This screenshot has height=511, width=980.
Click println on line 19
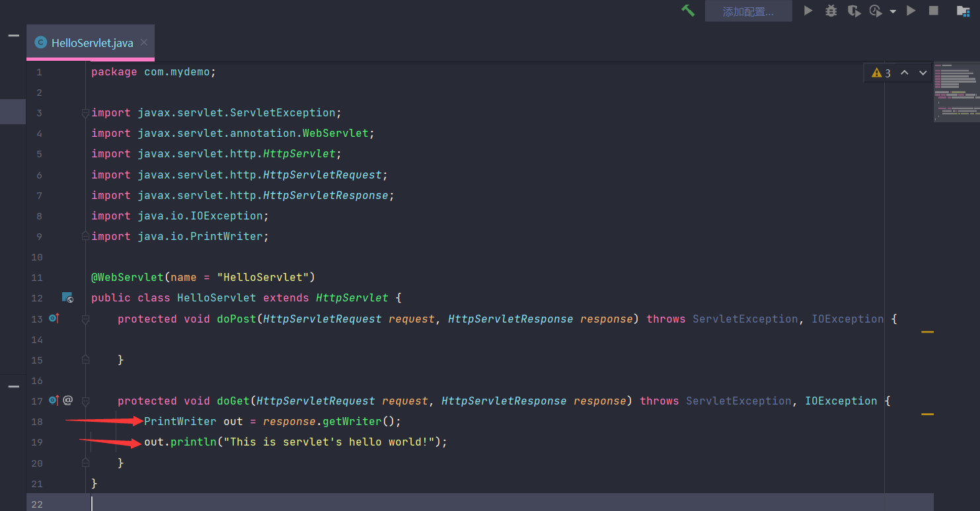pos(194,442)
